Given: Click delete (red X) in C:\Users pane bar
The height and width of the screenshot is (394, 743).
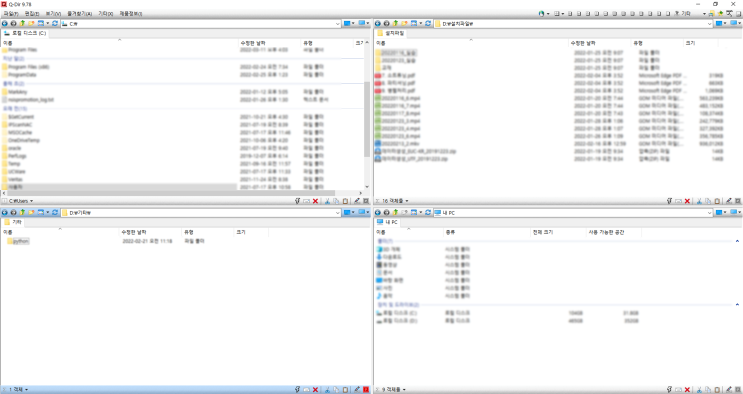Looking at the screenshot, I should pos(315,201).
